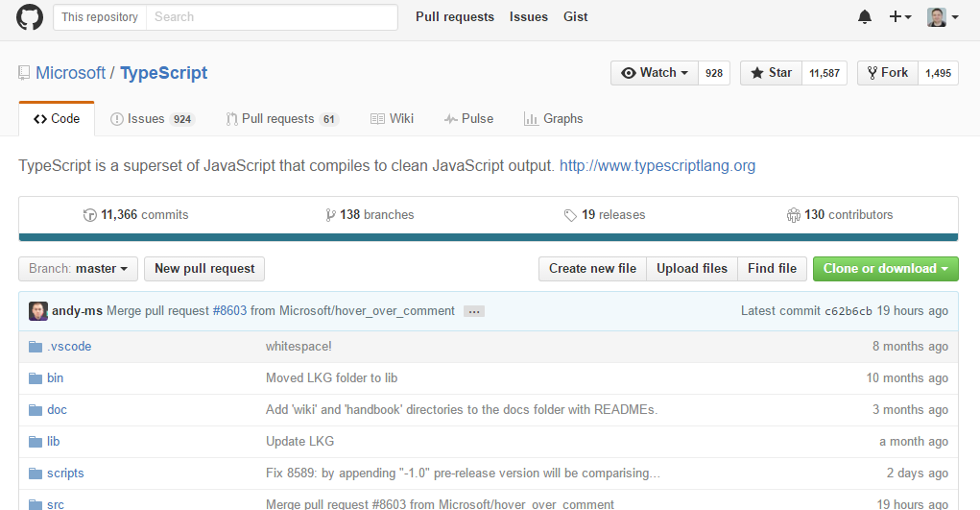Image resolution: width=980 pixels, height=510 pixels.
Task: View the 130 contributors
Action: pyautogui.click(x=839, y=215)
